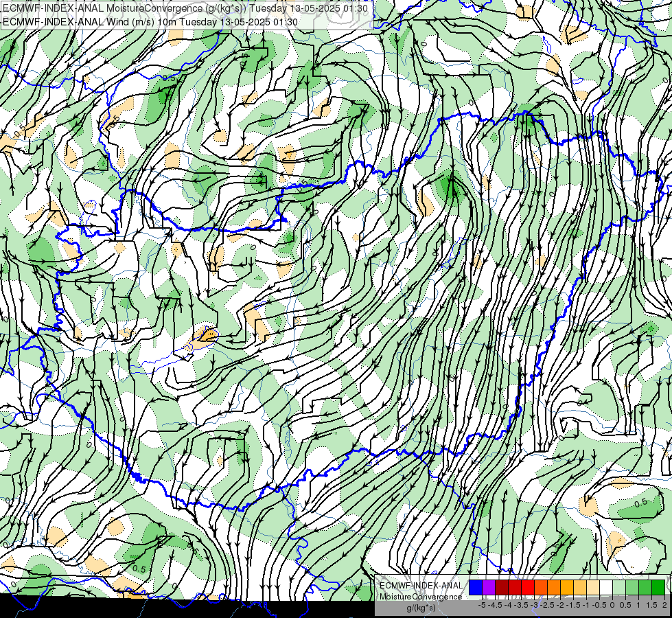Viewport: 672px width, 618px height.
Task: Click the '-2.5' legend tick label
Action: tap(547, 605)
